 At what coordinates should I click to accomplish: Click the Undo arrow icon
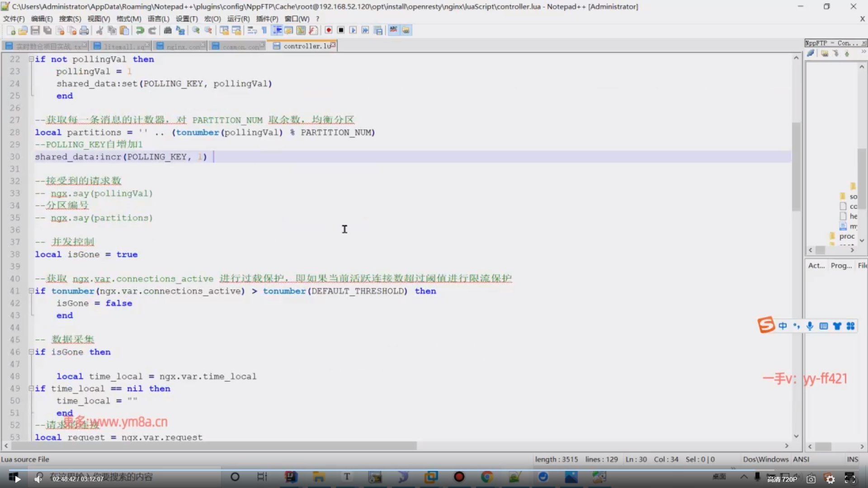140,30
